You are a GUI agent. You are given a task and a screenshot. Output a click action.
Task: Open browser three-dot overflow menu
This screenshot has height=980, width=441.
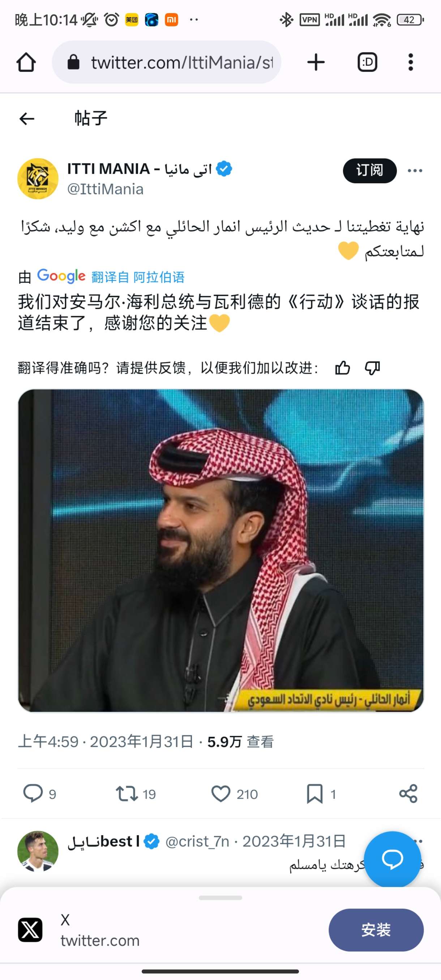[411, 63]
